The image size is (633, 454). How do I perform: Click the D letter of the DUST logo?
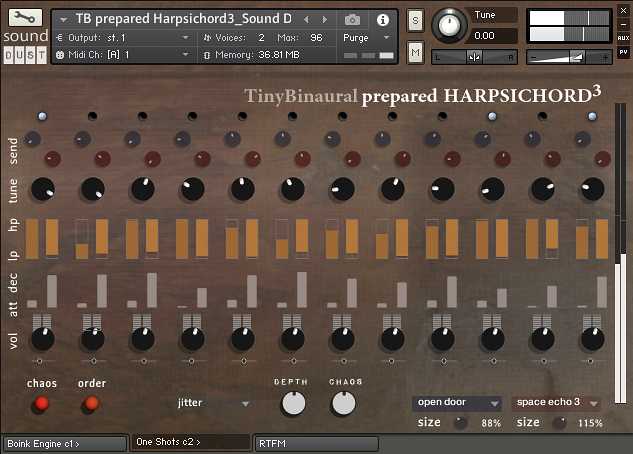pos(8,55)
